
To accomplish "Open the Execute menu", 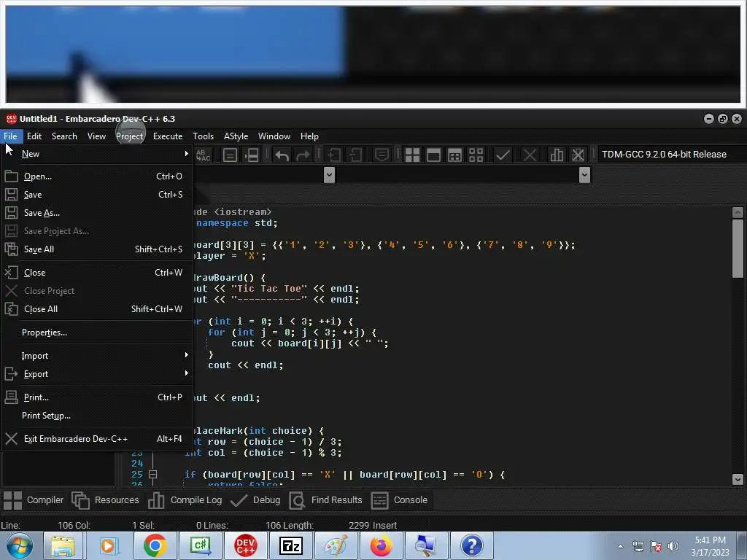I will 168,136.
